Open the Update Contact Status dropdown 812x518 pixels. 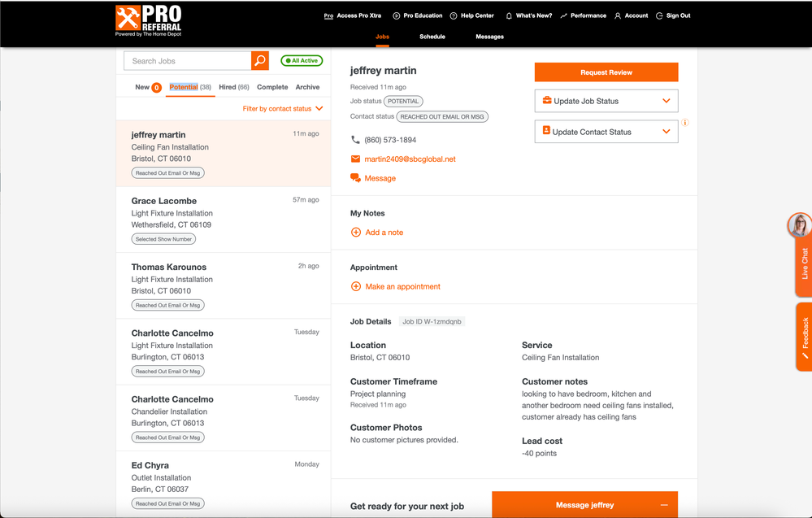click(x=606, y=132)
